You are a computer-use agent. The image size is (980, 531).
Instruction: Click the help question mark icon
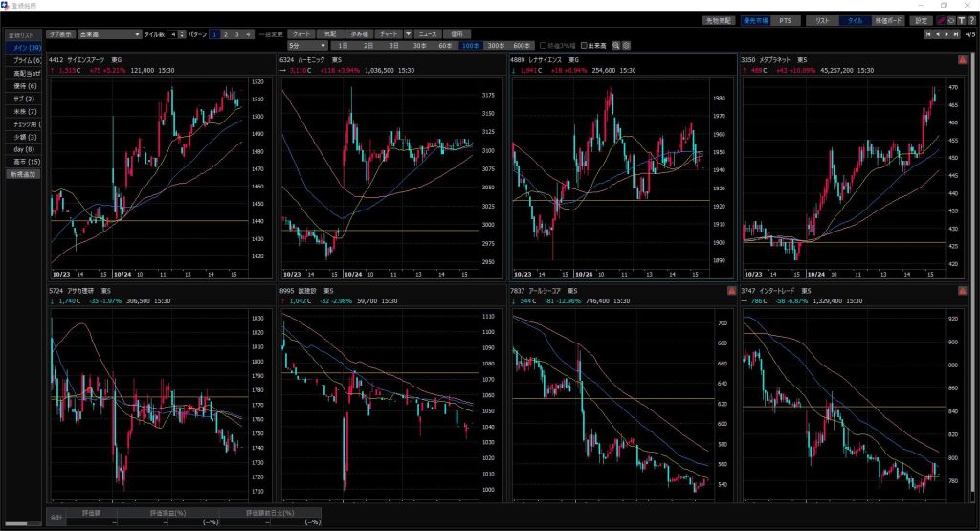[x=969, y=20]
